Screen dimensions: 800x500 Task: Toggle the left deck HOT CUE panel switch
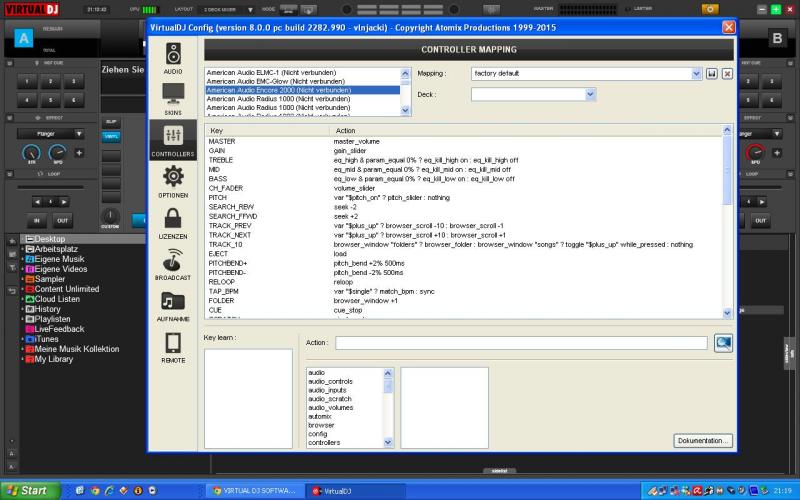pos(9,63)
